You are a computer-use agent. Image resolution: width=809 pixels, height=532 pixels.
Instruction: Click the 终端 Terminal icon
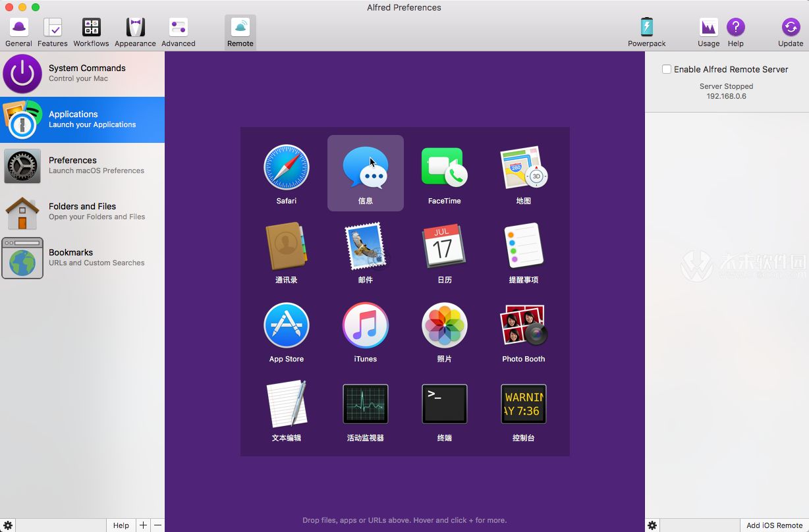[445, 404]
